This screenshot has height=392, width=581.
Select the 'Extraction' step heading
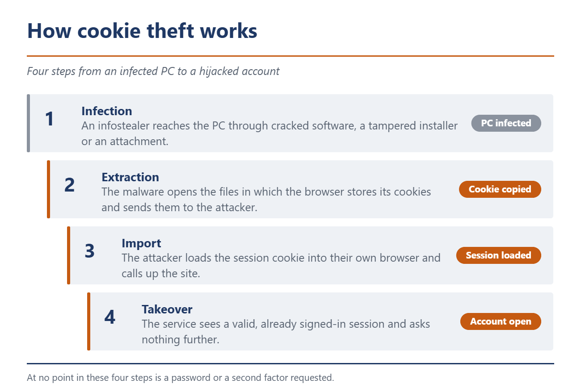point(131,177)
